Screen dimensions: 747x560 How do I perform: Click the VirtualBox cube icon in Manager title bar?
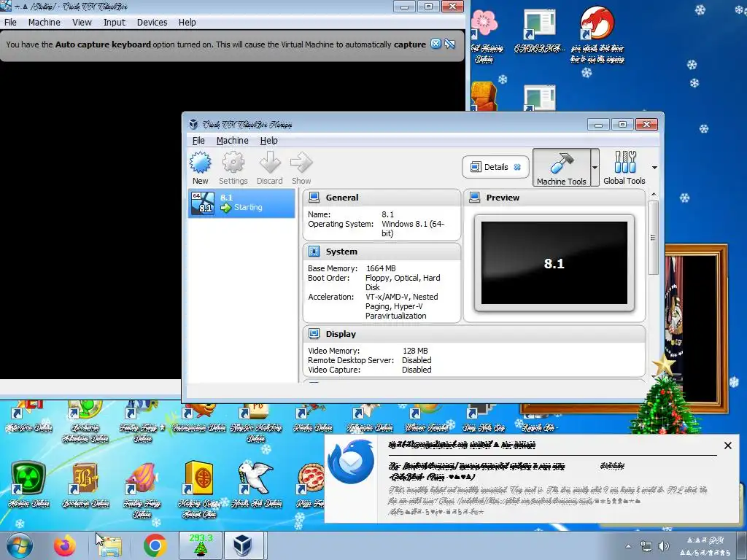[193, 124]
